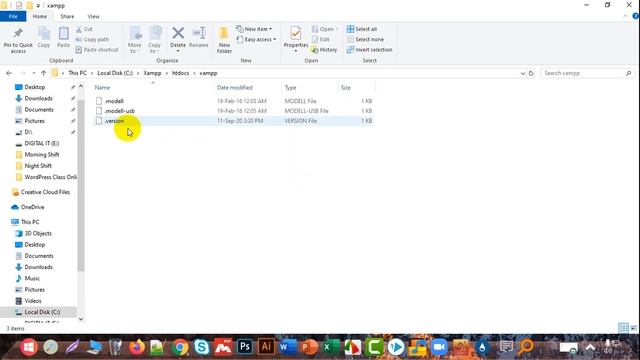Screen dimensions: 640x360
Task: Open Night Shift folder in sidebar
Action: click(x=38, y=166)
